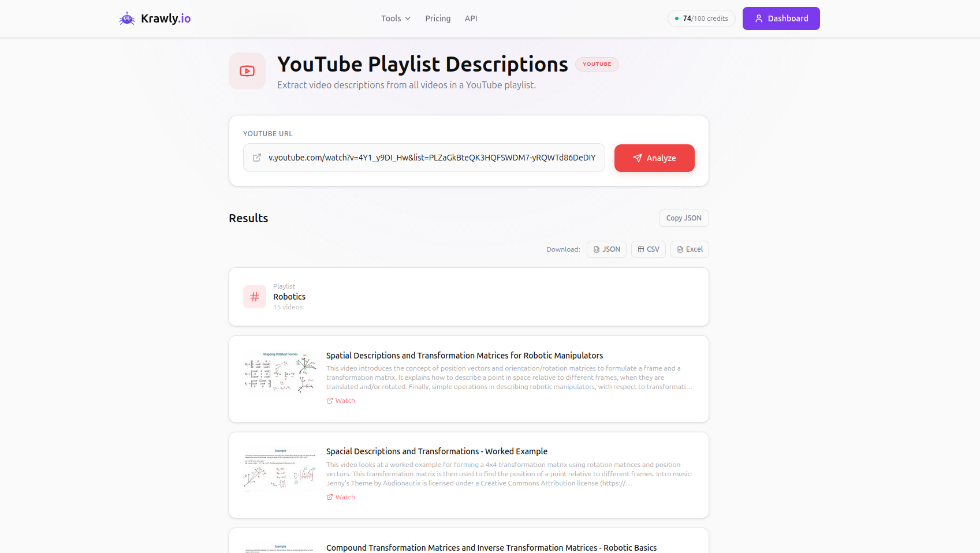Focus the YouTube URL input field
The image size is (980, 553).
pyautogui.click(x=424, y=158)
